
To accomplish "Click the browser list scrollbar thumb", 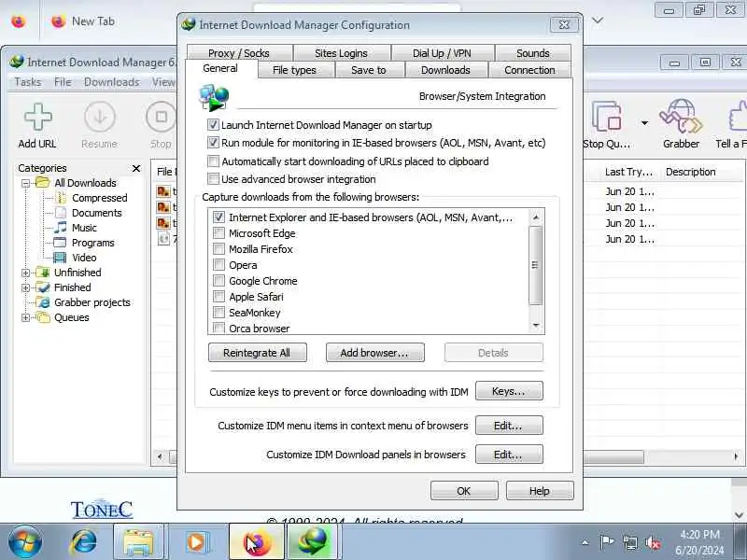I will click(536, 265).
